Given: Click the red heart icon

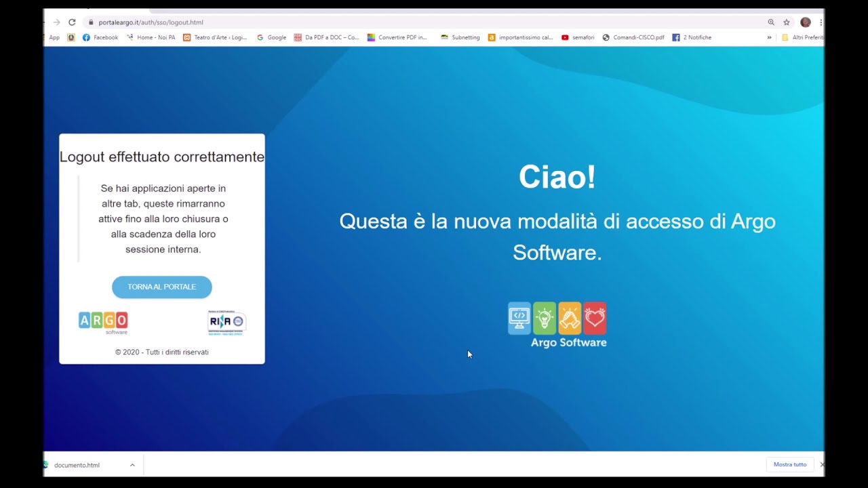Looking at the screenshot, I should tap(595, 318).
